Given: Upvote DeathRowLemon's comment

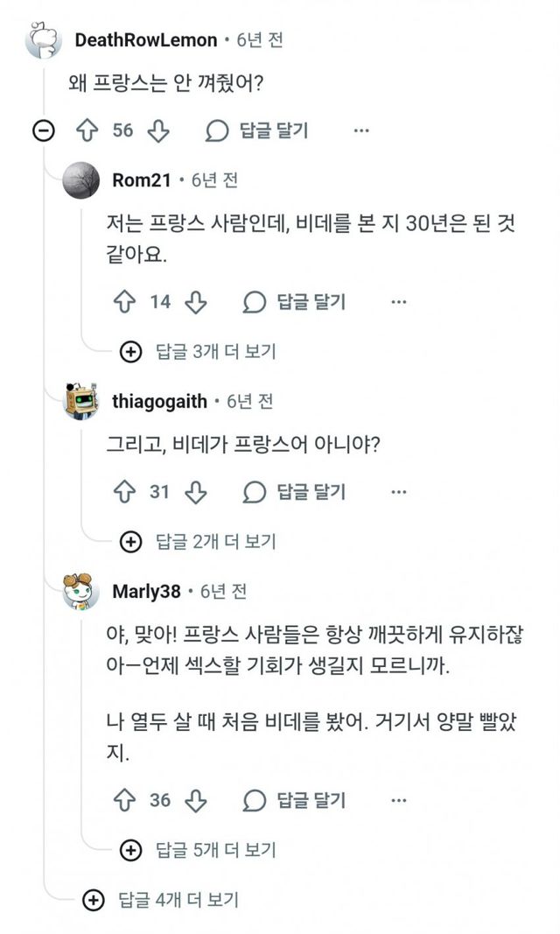Looking at the screenshot, I should (87, 131).
